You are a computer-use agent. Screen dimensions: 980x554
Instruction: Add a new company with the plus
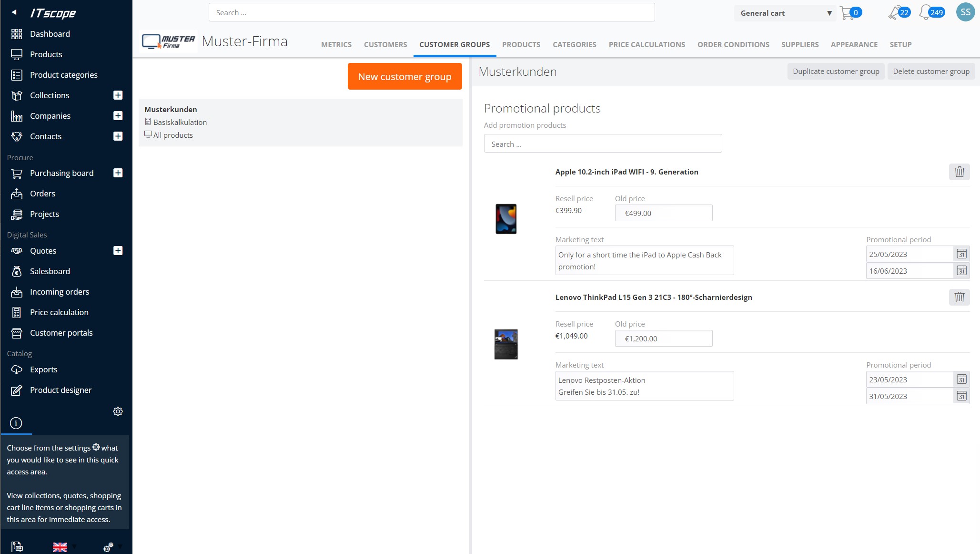click(x=118, y=116)
